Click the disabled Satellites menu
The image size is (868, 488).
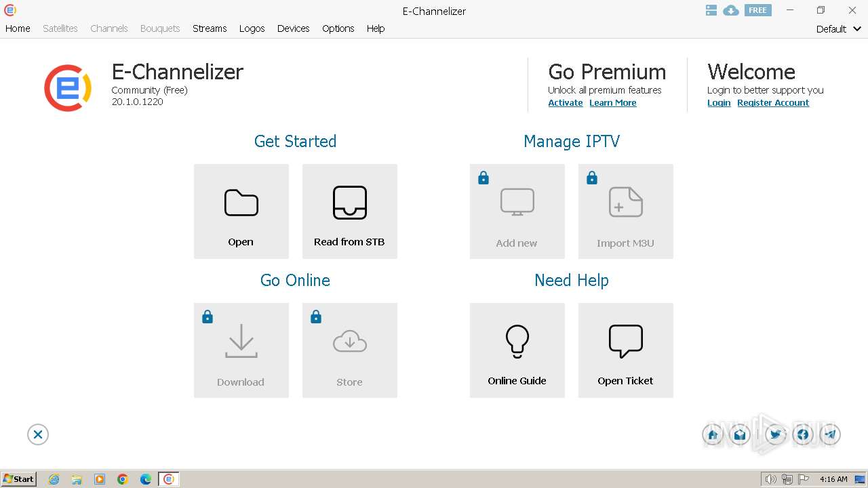60,28
